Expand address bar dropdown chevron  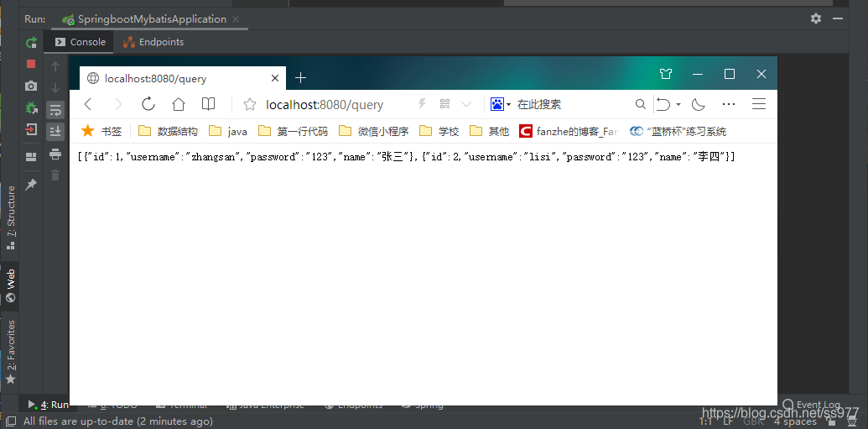pos(466,104)
